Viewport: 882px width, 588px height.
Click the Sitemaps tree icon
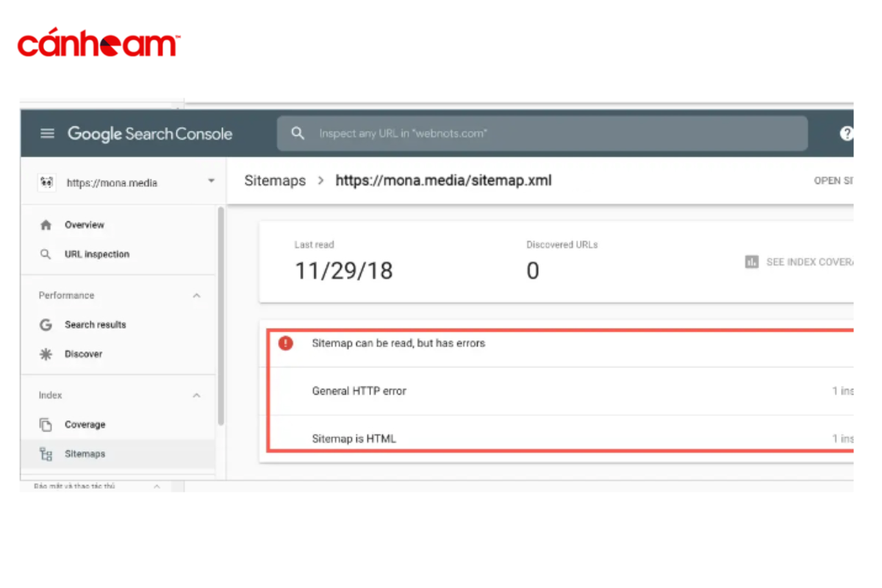click(46, 454)
